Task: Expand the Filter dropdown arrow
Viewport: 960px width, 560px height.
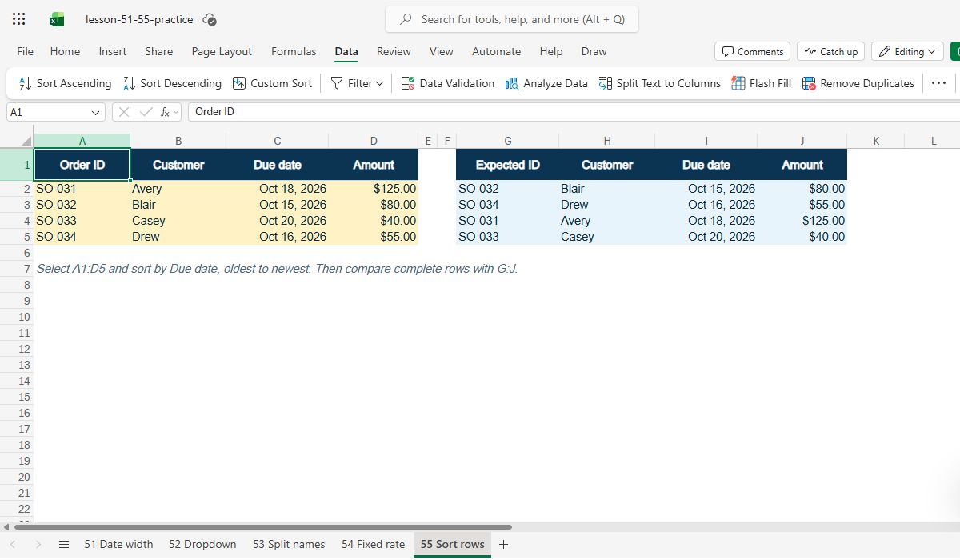Action: click(379, 83)
